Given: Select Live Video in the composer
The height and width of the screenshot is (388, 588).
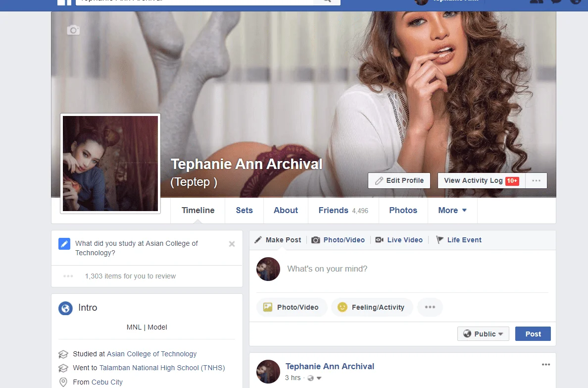Looking at the screenshot, I should 399,240.
